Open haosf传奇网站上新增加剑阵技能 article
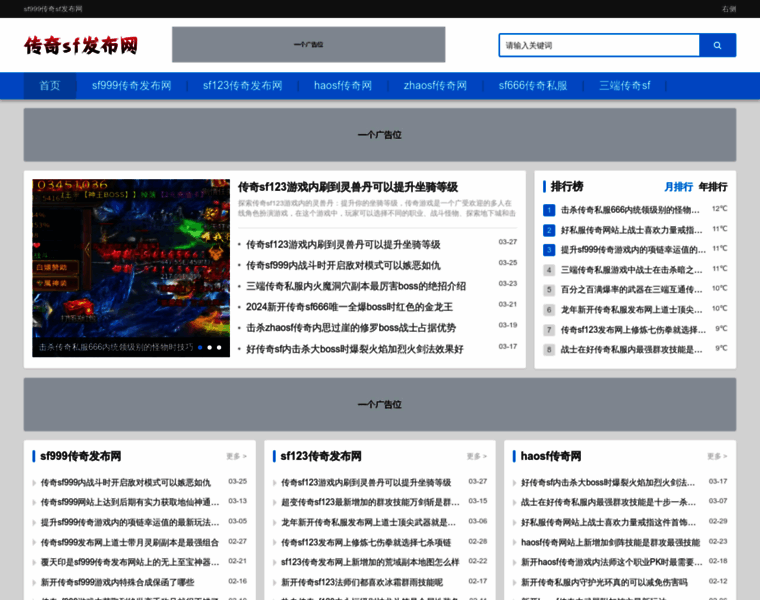This screenshot has width=760, height=600. pos(610,542)
